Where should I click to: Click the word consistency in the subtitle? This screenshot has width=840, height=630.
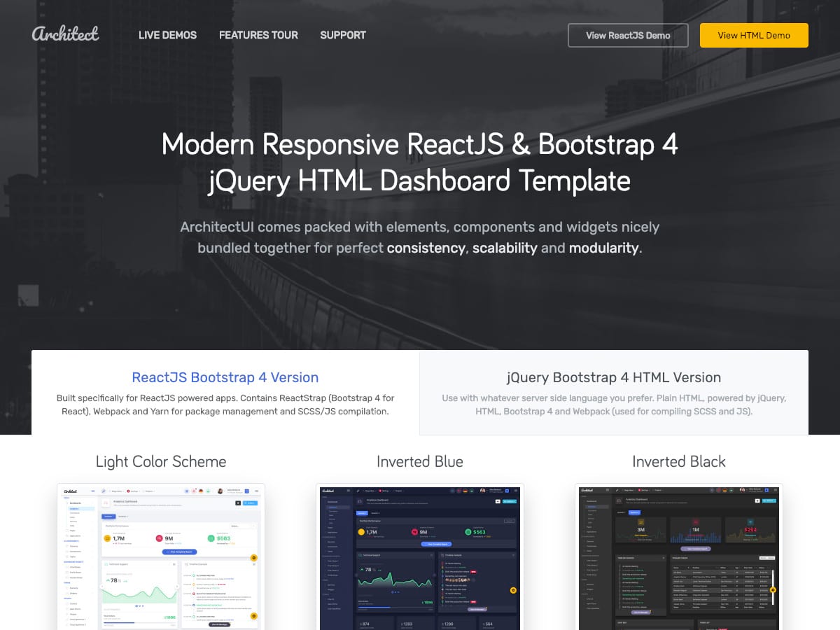(426, 248)
